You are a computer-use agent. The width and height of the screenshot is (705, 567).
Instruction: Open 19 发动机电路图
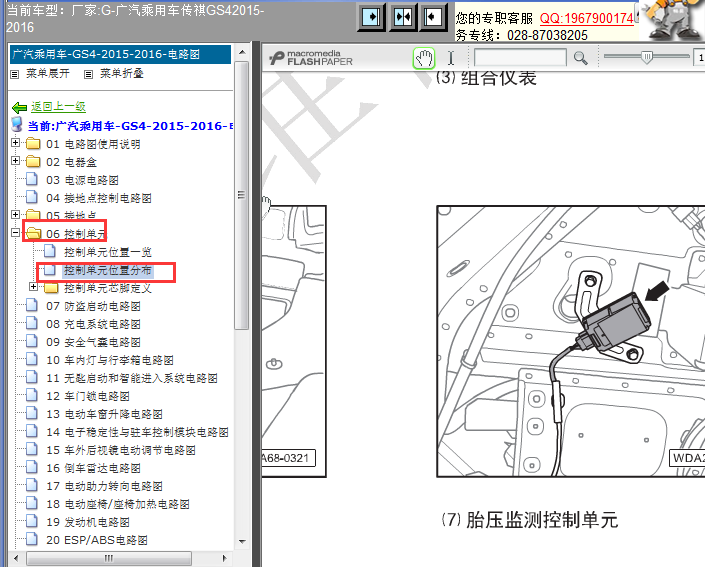[88, 522]
